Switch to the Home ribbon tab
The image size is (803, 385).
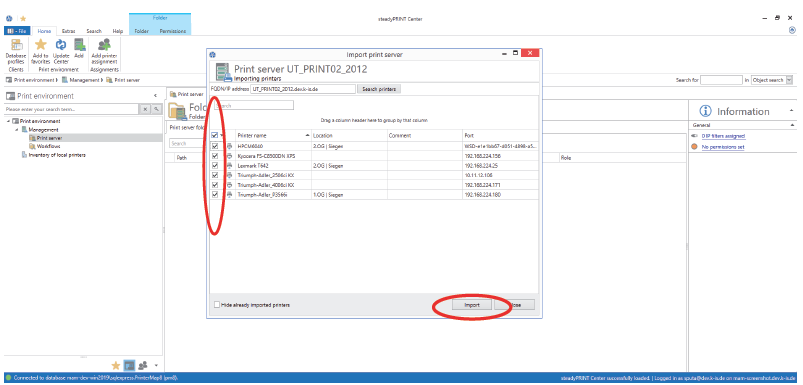[44, 31]
